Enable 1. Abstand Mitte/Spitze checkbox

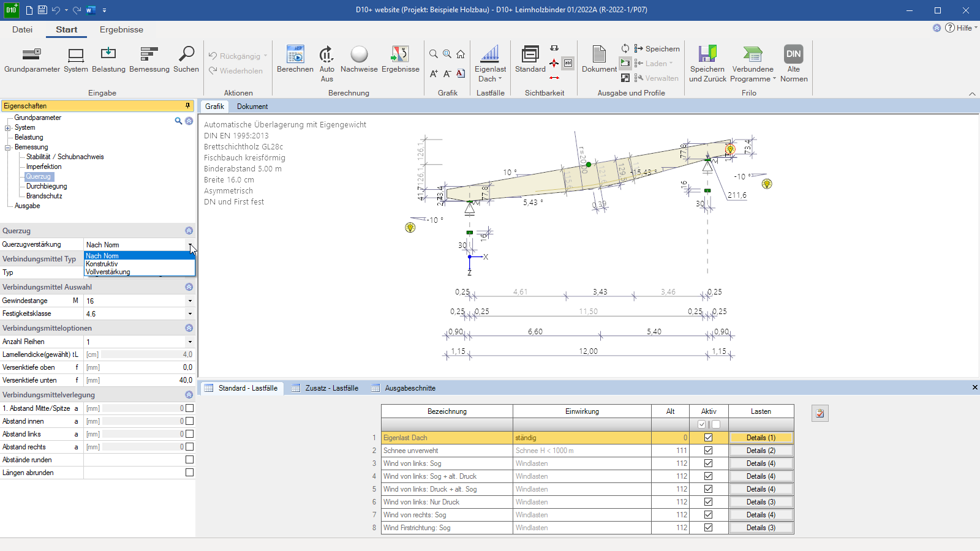[x=190, y=408]
